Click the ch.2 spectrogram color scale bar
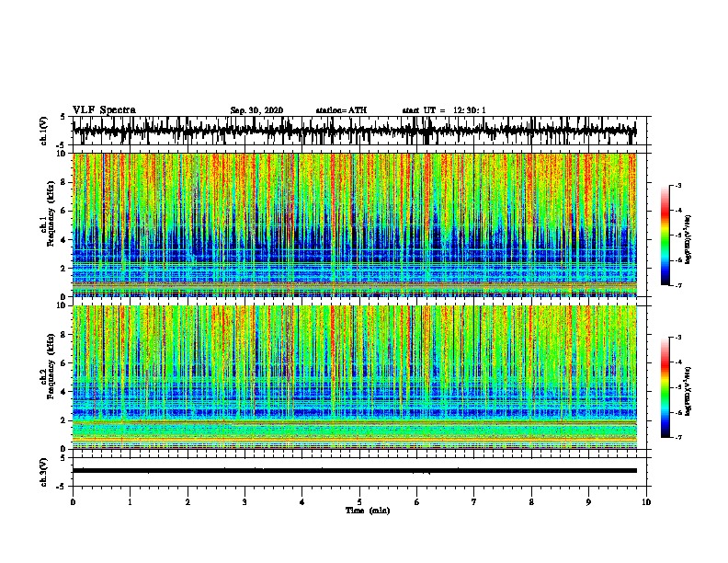 point(665,387)
